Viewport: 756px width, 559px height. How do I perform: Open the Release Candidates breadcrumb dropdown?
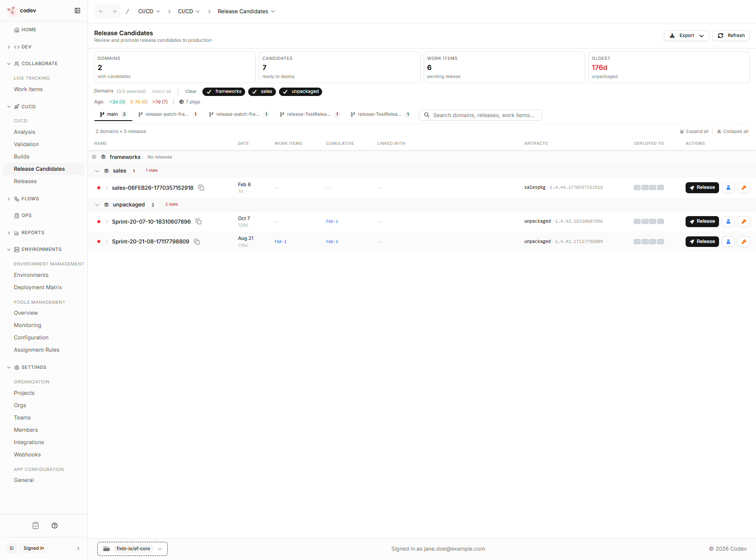(273, 11)
